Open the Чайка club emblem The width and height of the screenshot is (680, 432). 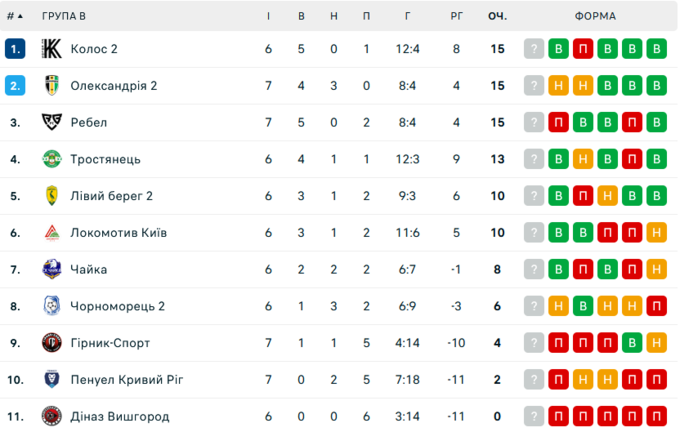[52, 269]
